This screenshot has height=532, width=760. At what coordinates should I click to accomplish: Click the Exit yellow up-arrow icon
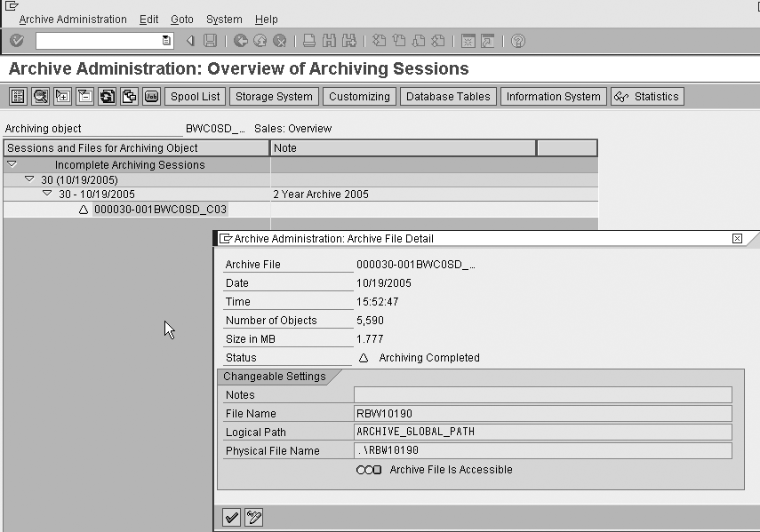[260, 41]
